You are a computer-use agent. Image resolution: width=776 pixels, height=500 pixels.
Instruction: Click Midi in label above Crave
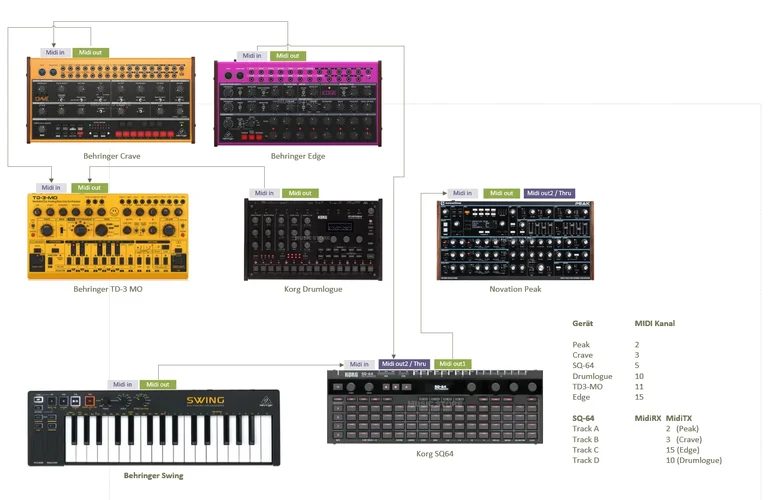tap(55, 52)
